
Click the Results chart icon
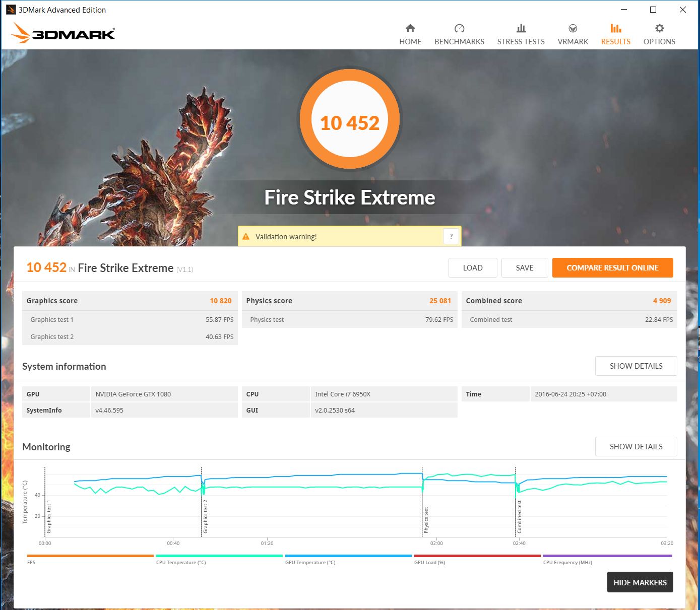click(615, 28)
